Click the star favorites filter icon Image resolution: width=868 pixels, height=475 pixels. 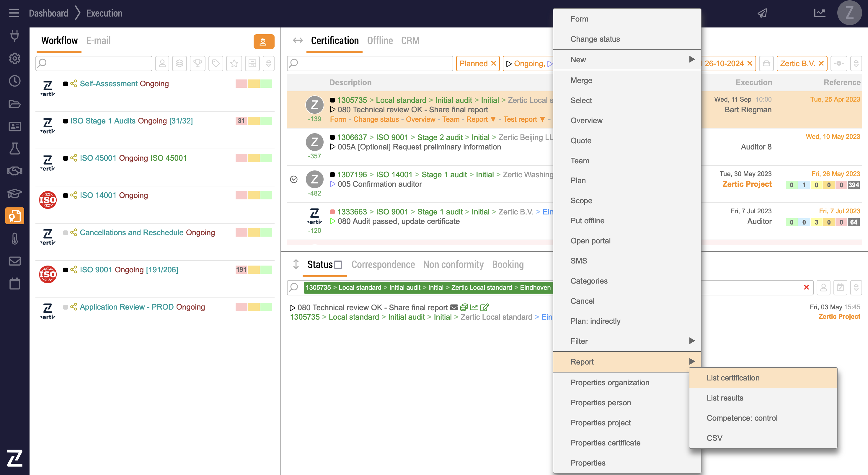pos(234,64)
